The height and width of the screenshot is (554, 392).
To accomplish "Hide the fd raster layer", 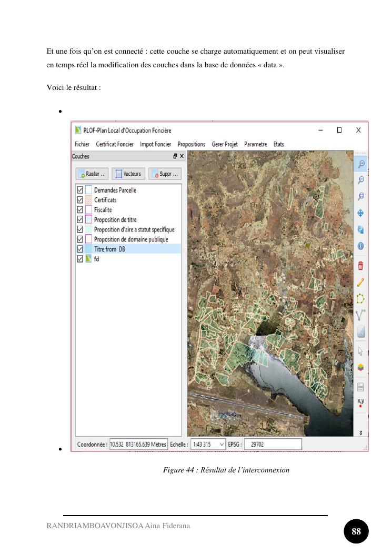I will [x=80, y=259].
